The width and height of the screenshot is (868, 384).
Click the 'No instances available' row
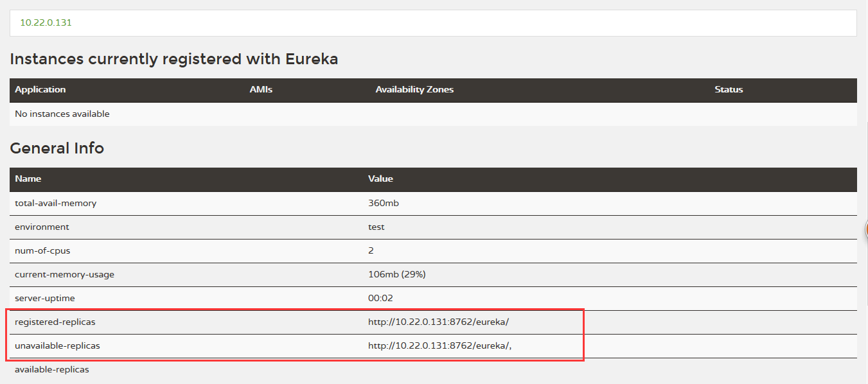[x=62, y=114]
